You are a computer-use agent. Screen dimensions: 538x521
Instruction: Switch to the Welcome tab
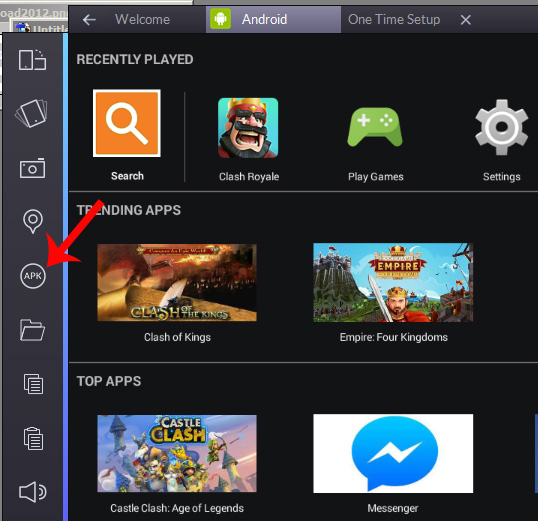point(142,19)
